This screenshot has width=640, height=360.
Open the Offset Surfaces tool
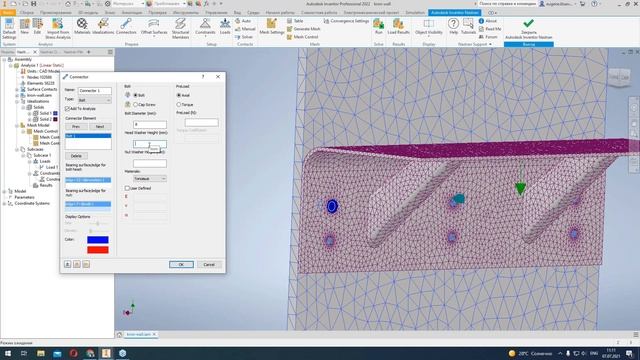(x=154, y=27)
